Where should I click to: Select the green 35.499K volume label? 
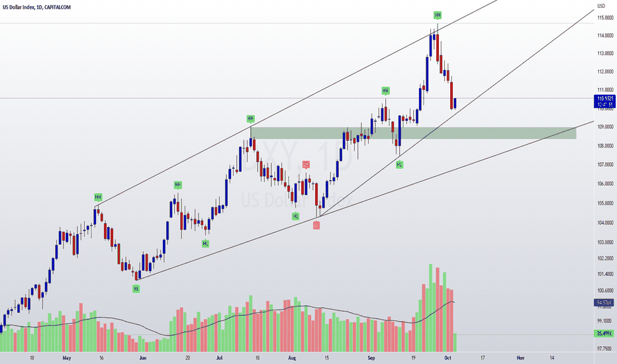point(604,334)
